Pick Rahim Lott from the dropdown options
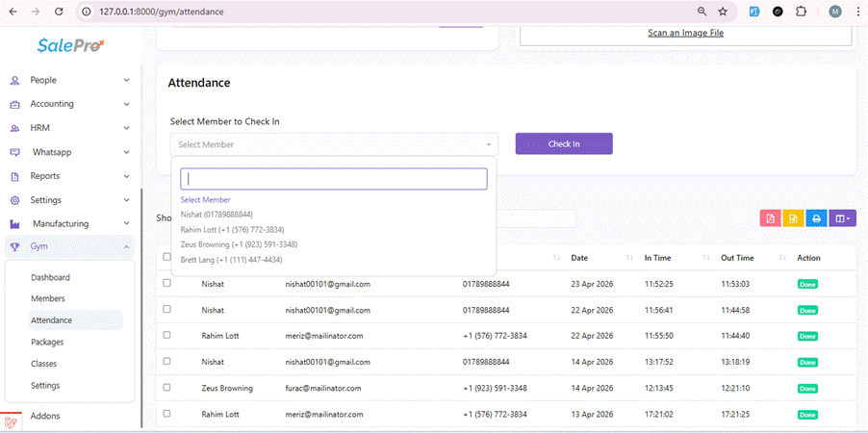The width and height of the screenshot is (868, 433). click(x=232, y=230)
